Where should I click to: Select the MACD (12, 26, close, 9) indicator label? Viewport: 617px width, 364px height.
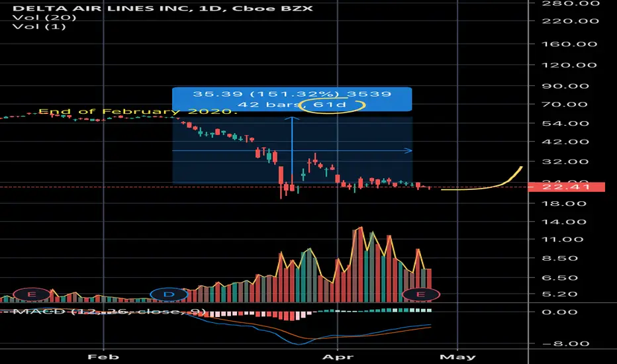[109, 311]
